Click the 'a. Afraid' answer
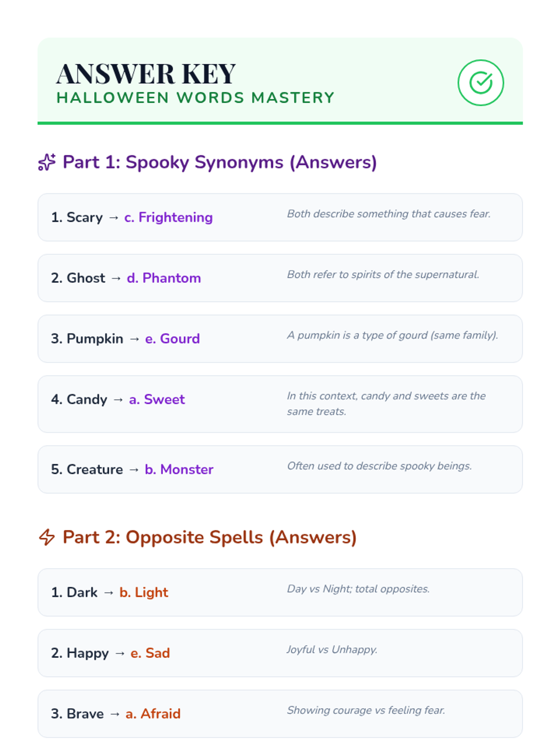This screenshot has height=747, width=560. (153, 714)
